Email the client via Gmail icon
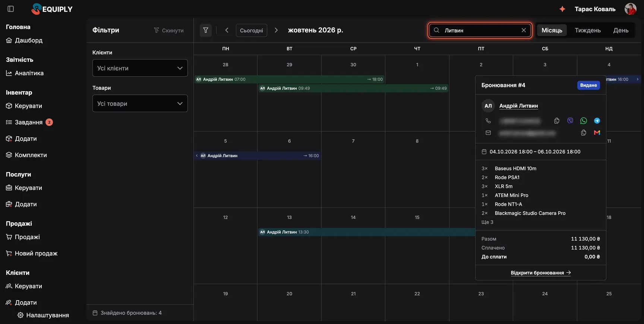This screenshot has height=324, width=644. [x=597, y=133]
